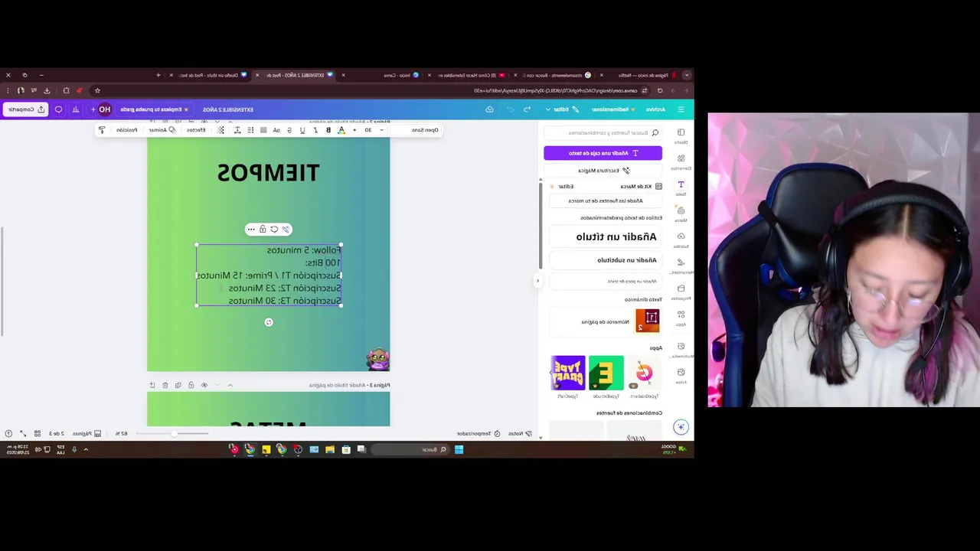Image resolution: width=980 pixels, height=551 pixels.
Task: Open Magic Write from floating element toolbar
Action: click(x=286, y=229)
